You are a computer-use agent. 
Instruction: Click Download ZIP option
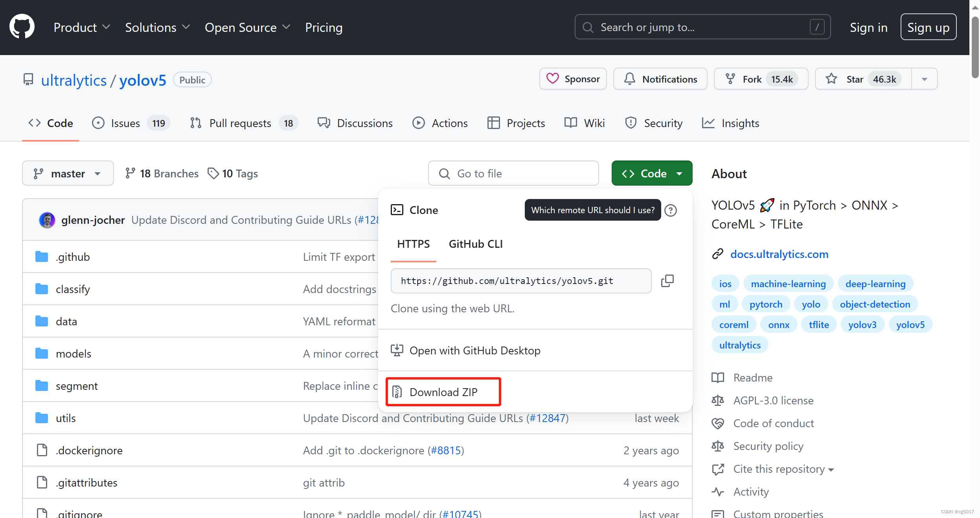pyautogui.click(x=443, y=392)
